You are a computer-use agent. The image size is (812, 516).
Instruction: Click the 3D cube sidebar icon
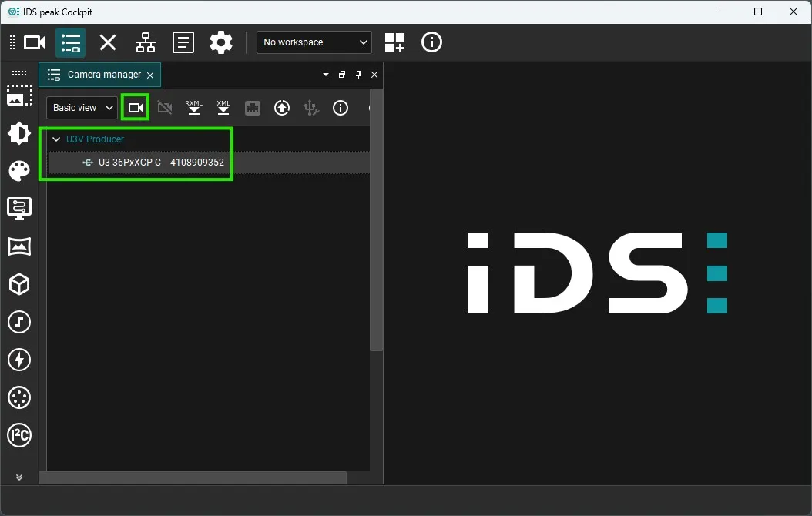19,284
